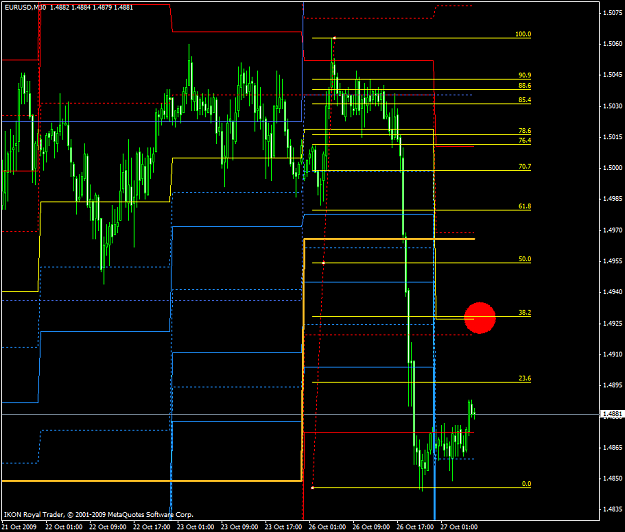This screenshot has height=532, width=625.
Task: Click the 1.4940 price axis value
Action: click(x=612, y=292)
